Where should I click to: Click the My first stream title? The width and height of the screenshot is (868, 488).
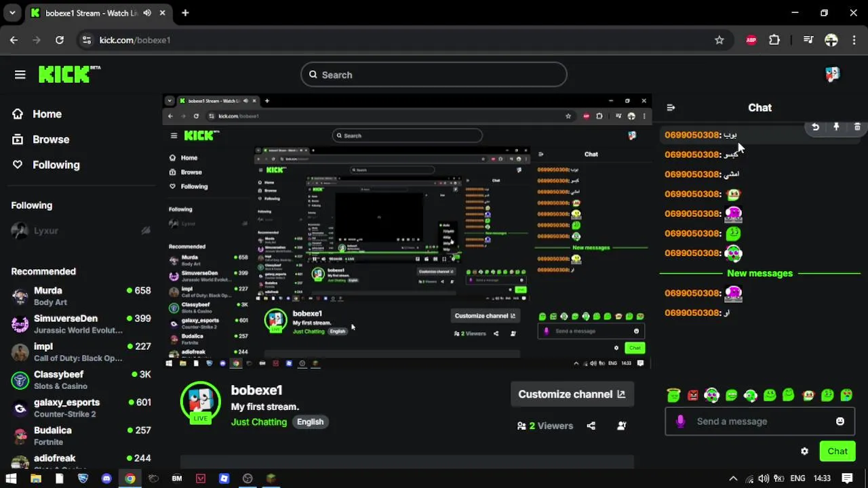264,407
